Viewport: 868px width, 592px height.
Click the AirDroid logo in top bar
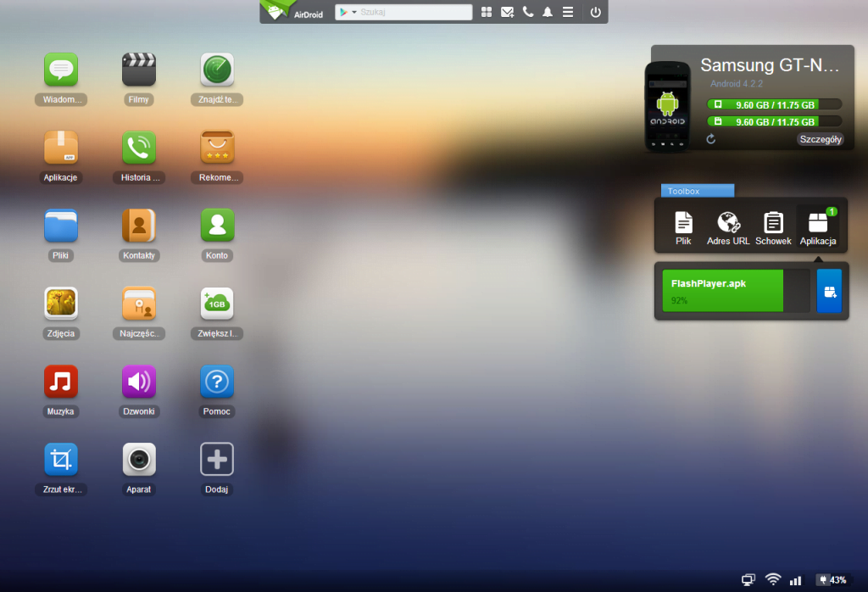(294, 11)
